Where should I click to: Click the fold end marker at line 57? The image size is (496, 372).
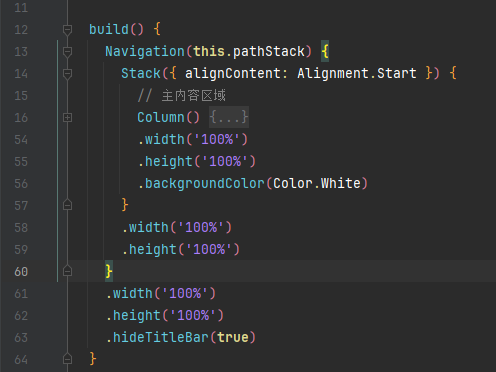tap(67, 205)
